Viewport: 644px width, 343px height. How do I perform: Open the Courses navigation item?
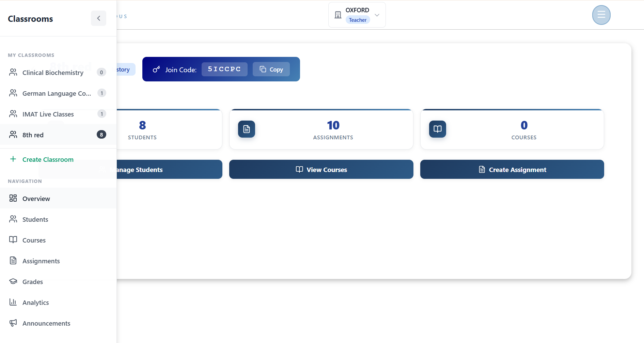click(x=58, y=240)
